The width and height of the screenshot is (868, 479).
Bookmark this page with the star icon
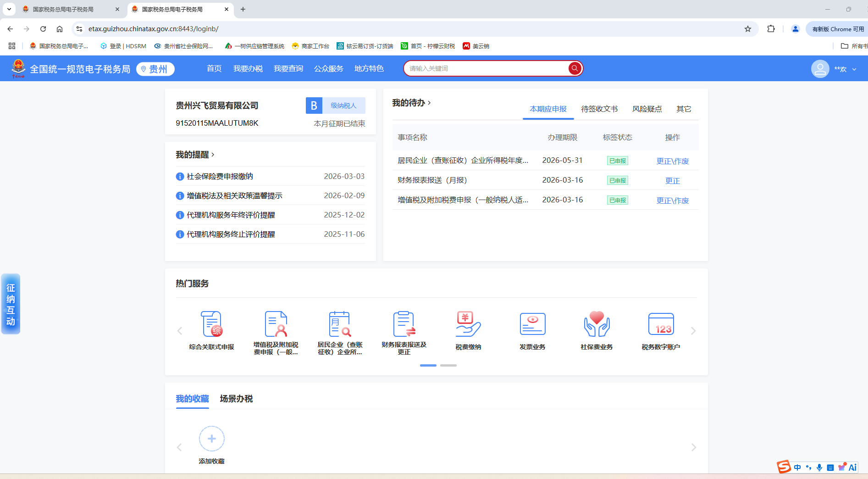(x=748, y=29)
